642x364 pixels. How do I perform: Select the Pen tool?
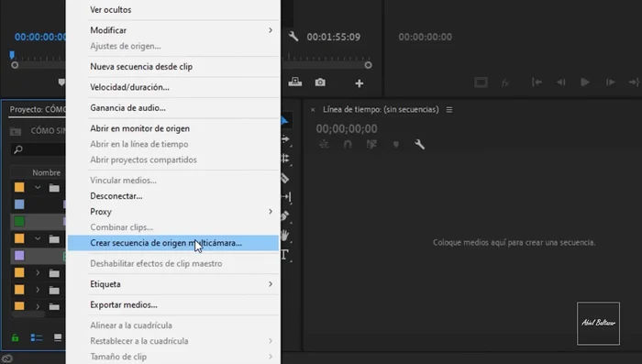pos(285,216)
